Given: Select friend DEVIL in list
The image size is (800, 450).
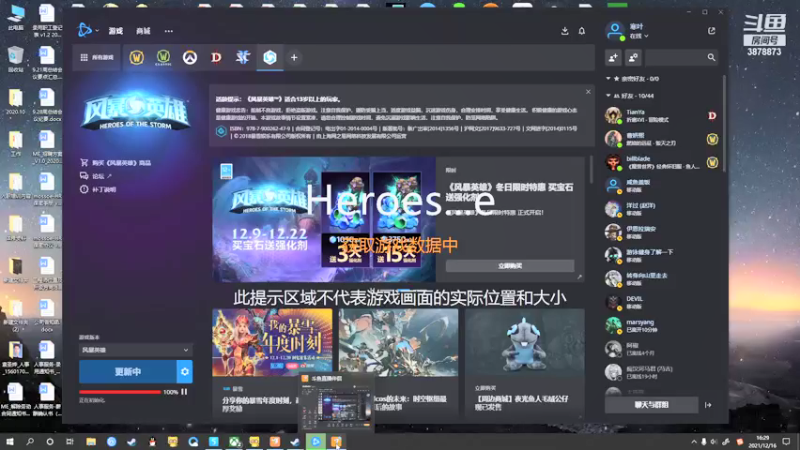Looking at the screenshot, I should point(661,303).
